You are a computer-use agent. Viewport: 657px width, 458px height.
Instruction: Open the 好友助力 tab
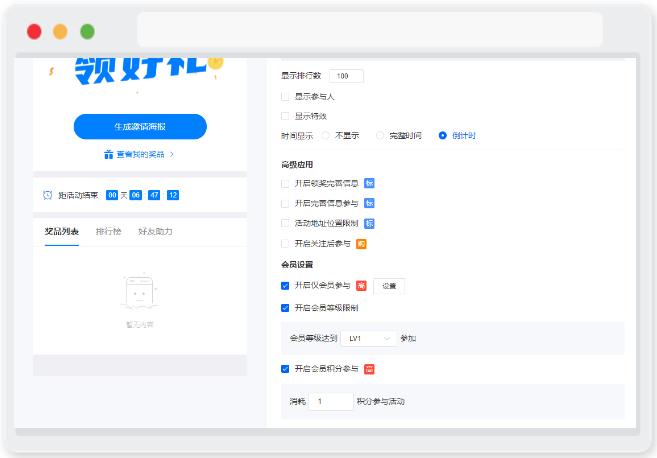[155, 231]
